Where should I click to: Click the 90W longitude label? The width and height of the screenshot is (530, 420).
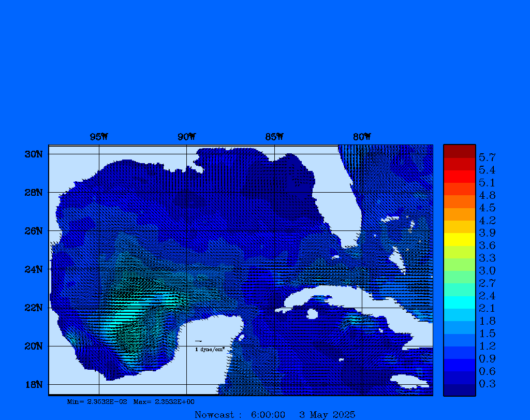pos(186,137)
